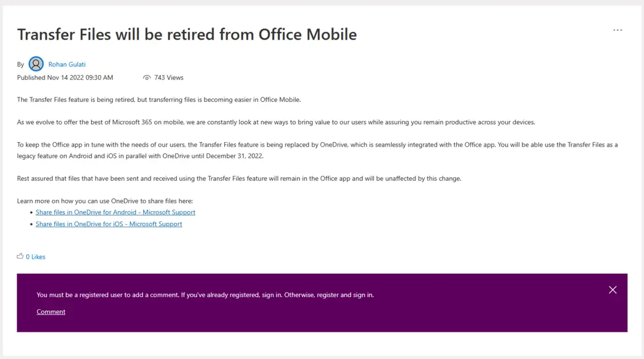
Task: Click Rohan Gulati's avatar icon
Action: pyautogui.click(x=36, y=64)
